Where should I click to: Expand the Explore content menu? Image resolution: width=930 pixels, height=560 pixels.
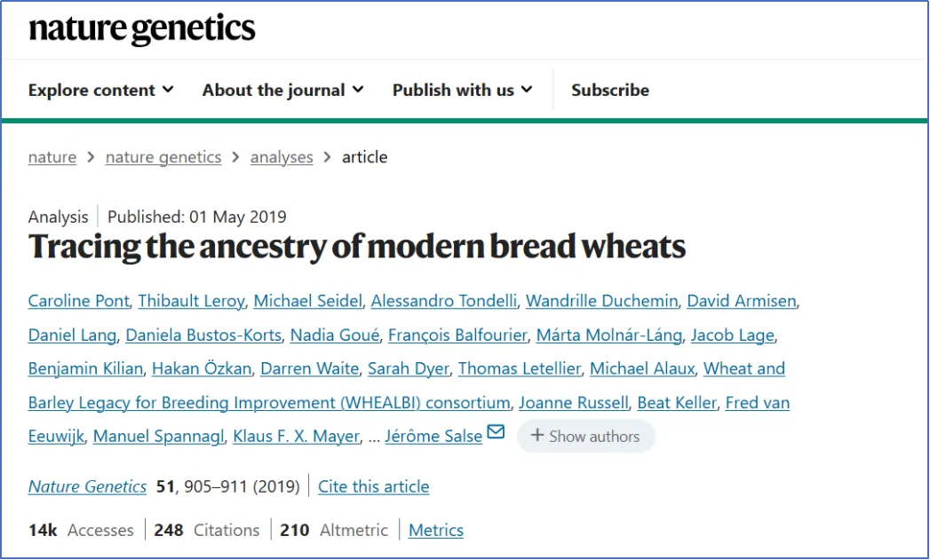100,90
